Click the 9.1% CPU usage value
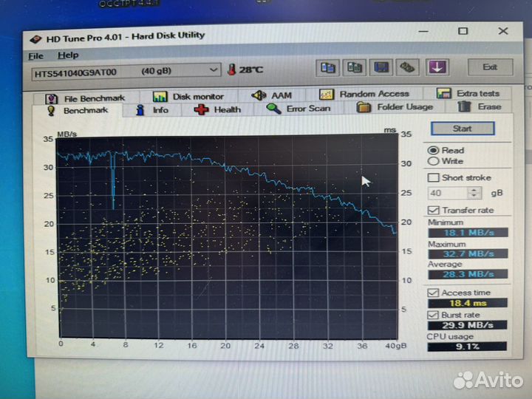 [x=467, y=347]
